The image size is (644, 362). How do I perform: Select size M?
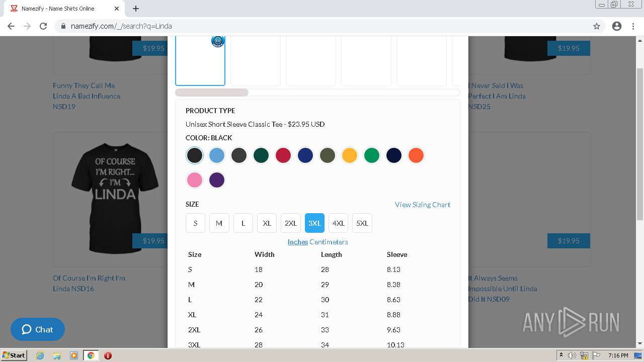(219, 223)
